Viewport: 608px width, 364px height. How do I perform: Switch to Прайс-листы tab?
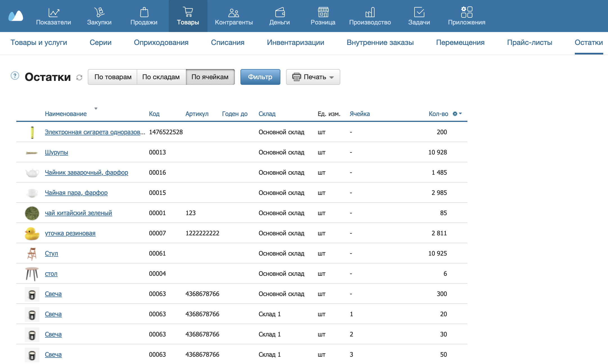coord(530,42)
